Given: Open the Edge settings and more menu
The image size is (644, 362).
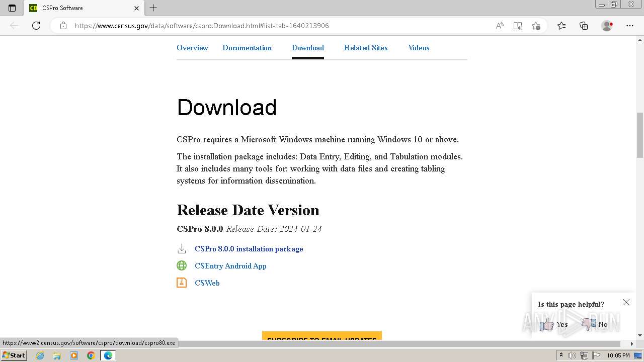Looking at the screenshot, I should point(630,26).
